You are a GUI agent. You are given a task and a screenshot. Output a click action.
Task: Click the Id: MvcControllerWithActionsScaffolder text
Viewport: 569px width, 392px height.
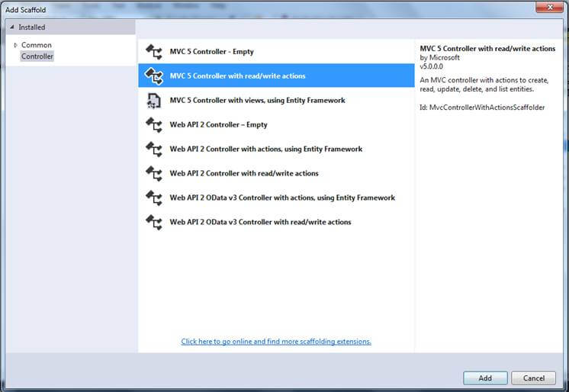pos(482,108)
